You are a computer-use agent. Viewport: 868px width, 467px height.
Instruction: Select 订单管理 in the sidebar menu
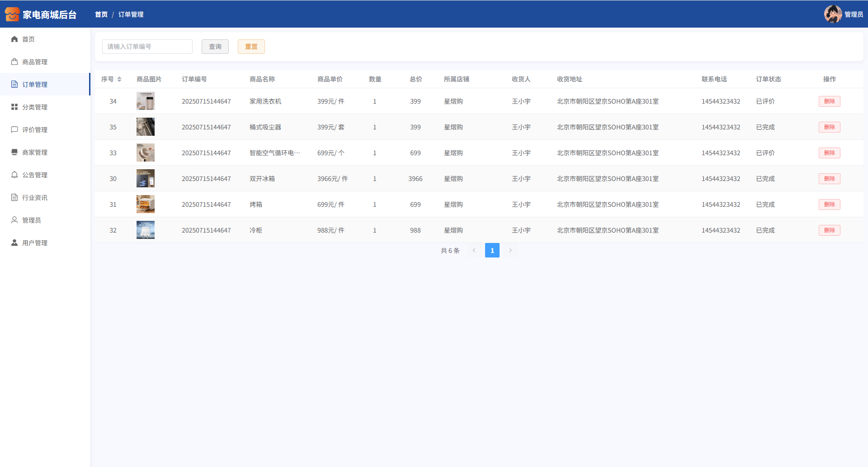pyautogui.click(x=35, y=85)
